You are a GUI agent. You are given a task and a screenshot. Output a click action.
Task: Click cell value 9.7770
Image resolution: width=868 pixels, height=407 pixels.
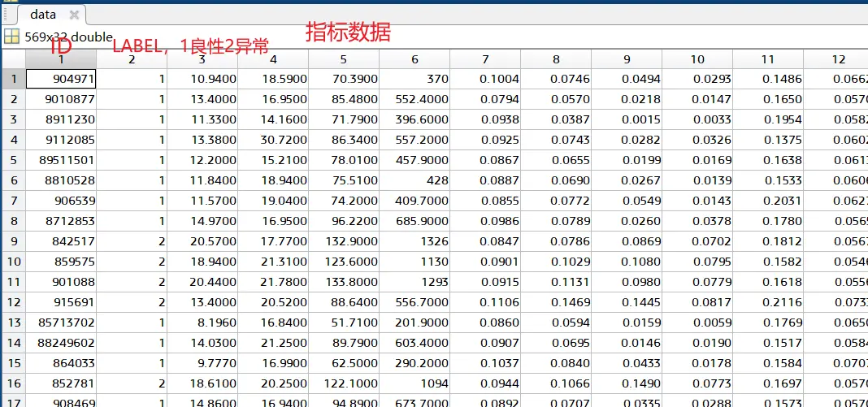pos(202,363)
